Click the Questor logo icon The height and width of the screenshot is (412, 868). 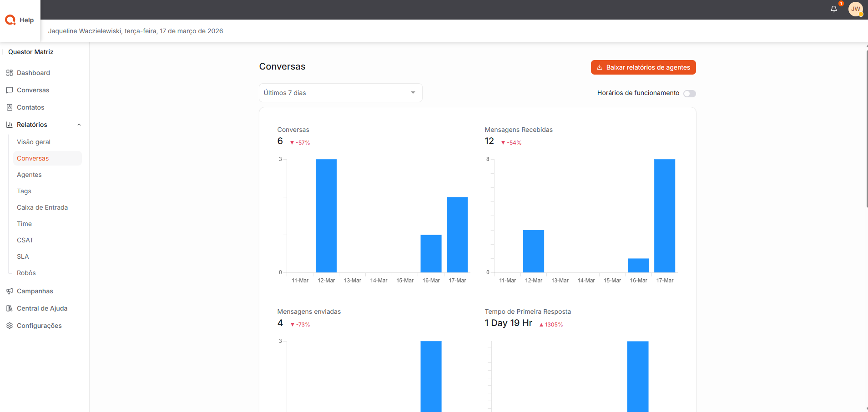pos(10,20)
